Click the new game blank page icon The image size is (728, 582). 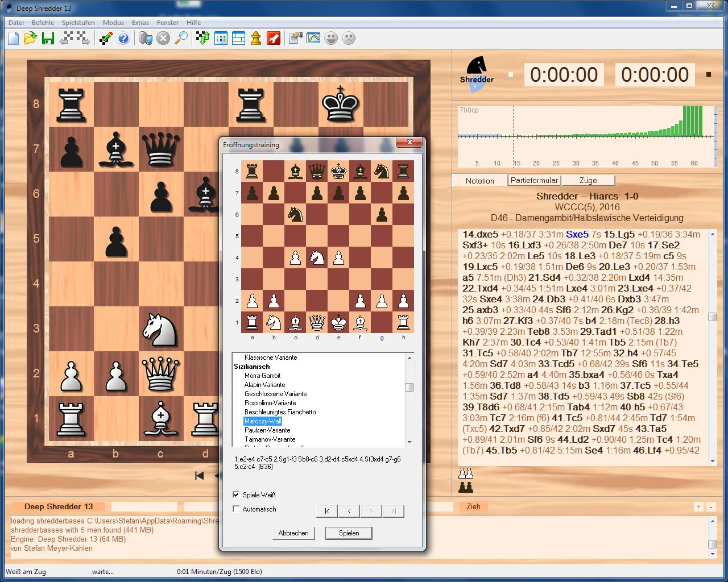pyautogui.click(x=13, y=38)
